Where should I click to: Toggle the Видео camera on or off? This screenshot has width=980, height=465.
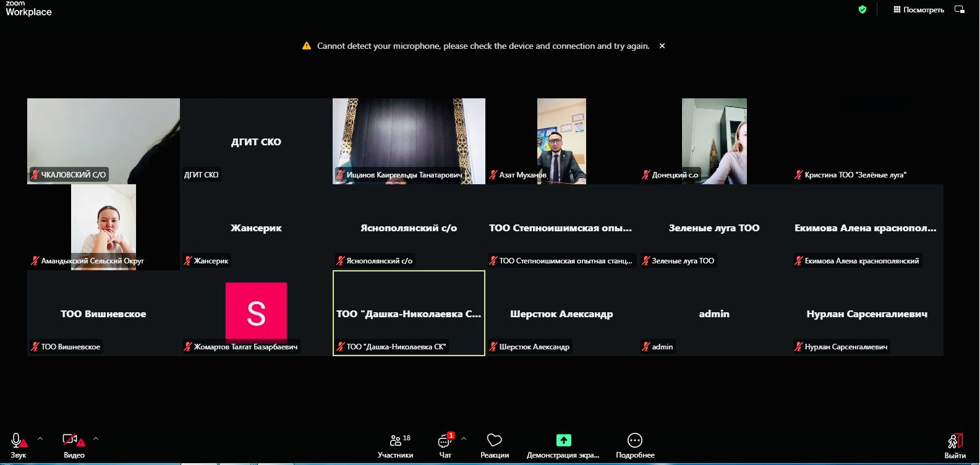pos(73,445)
